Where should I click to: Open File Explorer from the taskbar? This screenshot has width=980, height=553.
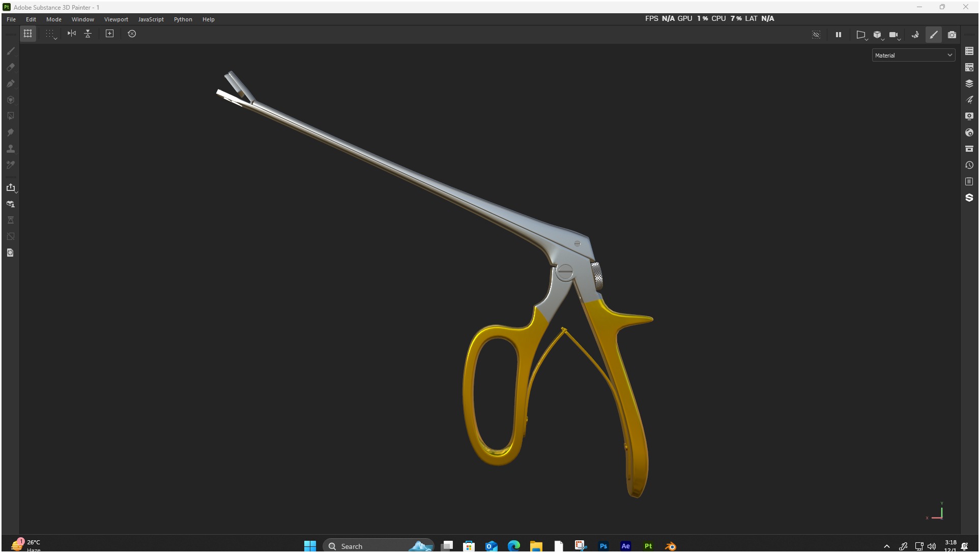click(x=536, y=546)
